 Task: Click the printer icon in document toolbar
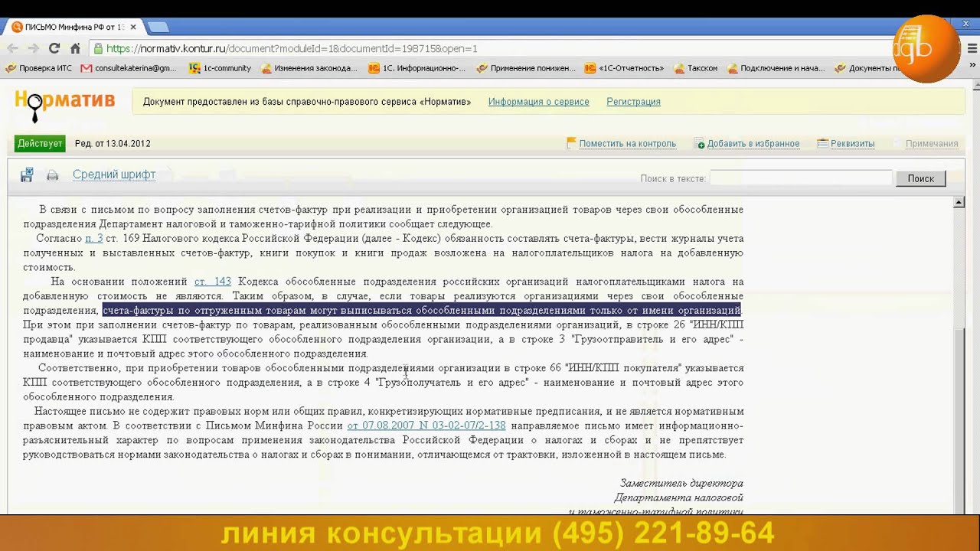52,176
